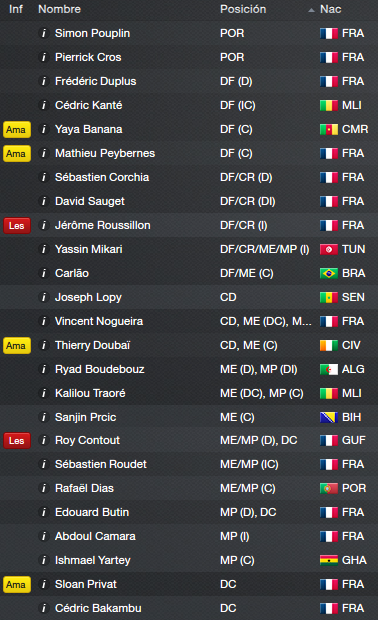Click Tunisia flag beside Yassin Mikari
The image size is (378, 620).
(x=329, y=250)
